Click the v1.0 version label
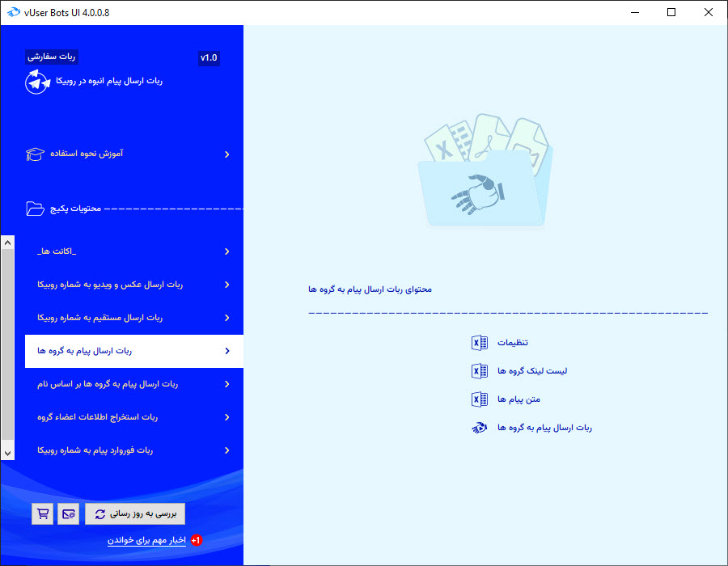 click(x=209, y=58)
